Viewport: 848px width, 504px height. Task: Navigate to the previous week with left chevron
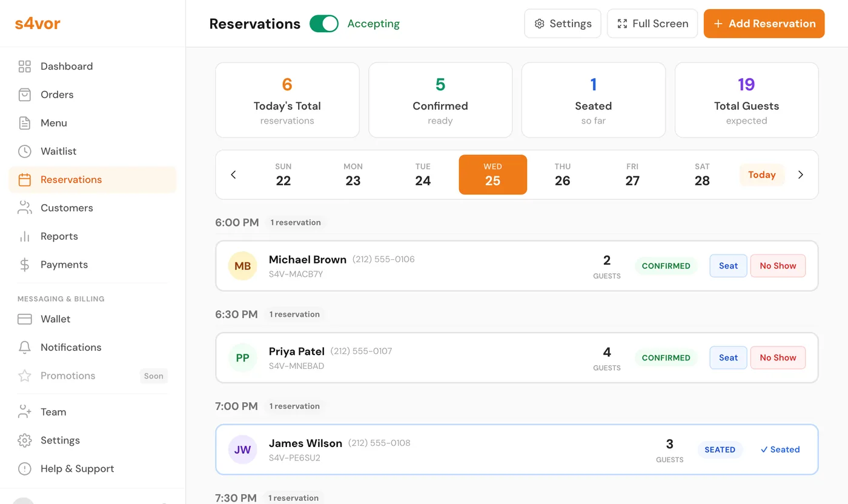(233, 174)
